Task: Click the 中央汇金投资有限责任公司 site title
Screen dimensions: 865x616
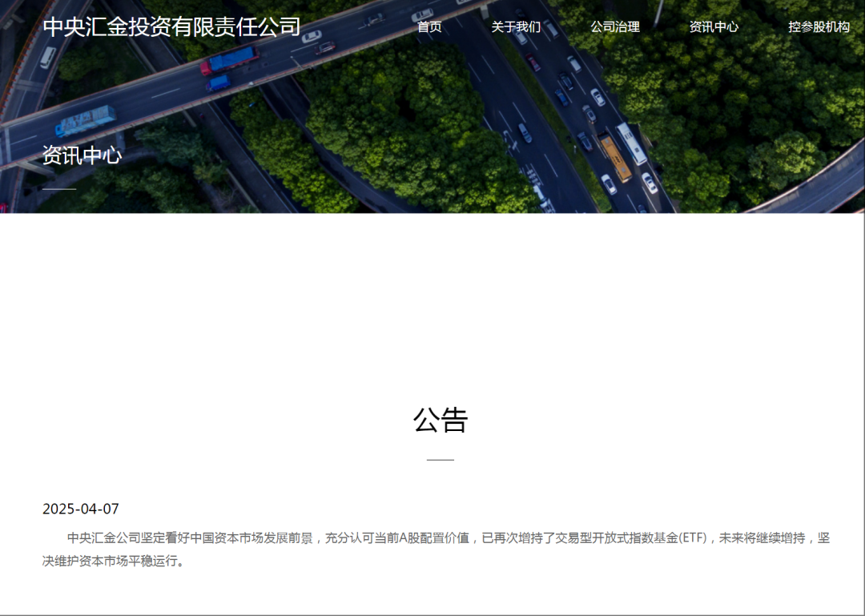Action: tap(171, 26)
